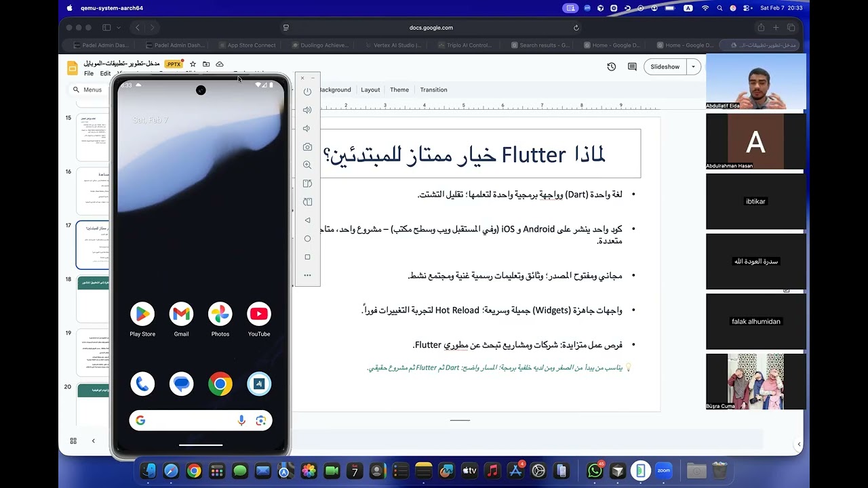Click the Safari address bar docs.google.com
The width and height of the screenshot is (868, 488).
coord(431,28)
